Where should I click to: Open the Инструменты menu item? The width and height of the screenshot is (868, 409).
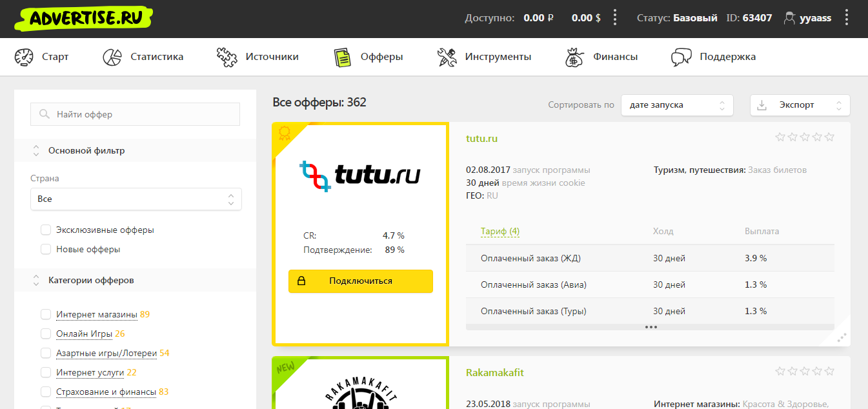[x=484, y=57]
